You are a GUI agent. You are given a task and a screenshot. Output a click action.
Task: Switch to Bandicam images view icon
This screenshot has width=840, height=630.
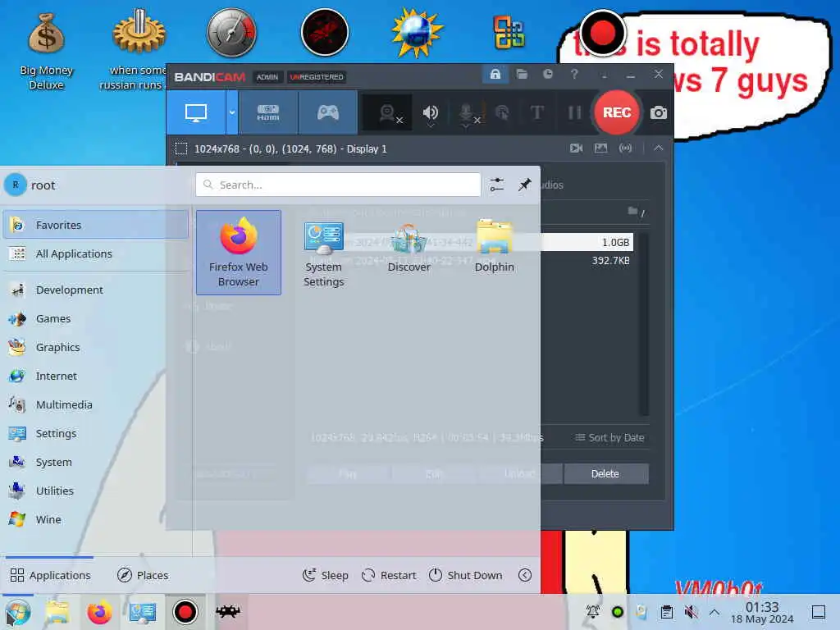[601, 148]
